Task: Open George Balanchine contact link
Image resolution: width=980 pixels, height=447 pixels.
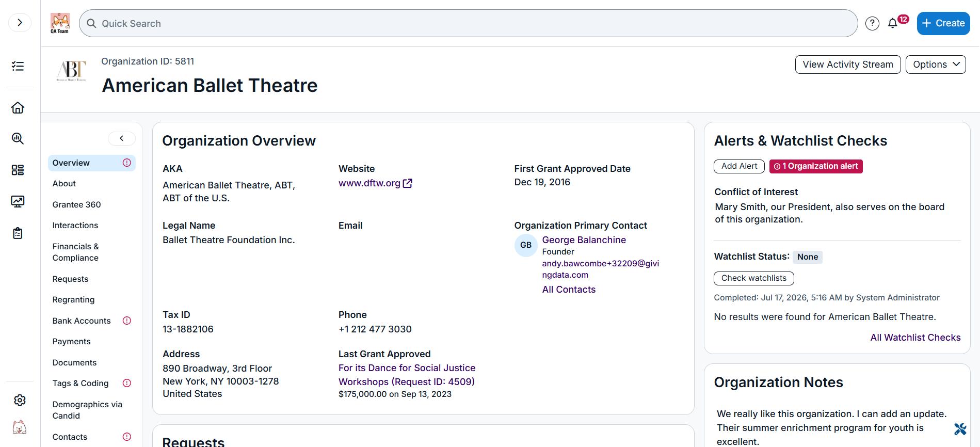Action: [584, 240]
